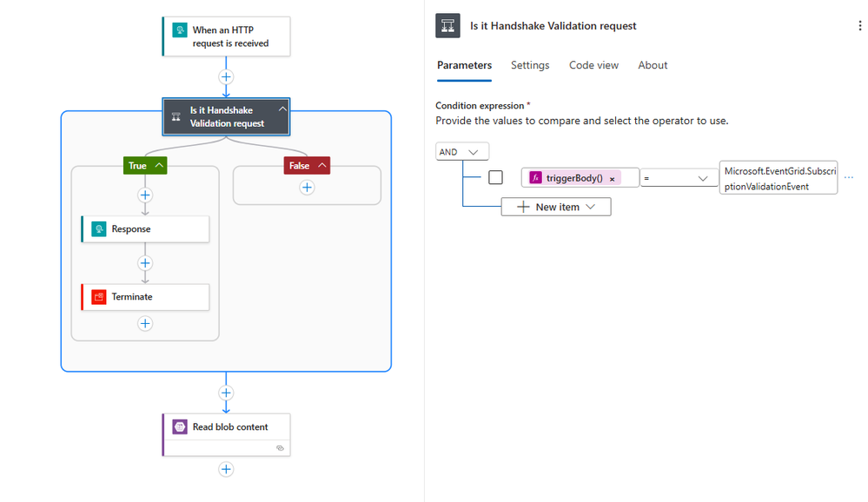The width and height of the screenshot is (868, 502).
Task: Click plus icon below Terminate action
Action: point(145,324)
